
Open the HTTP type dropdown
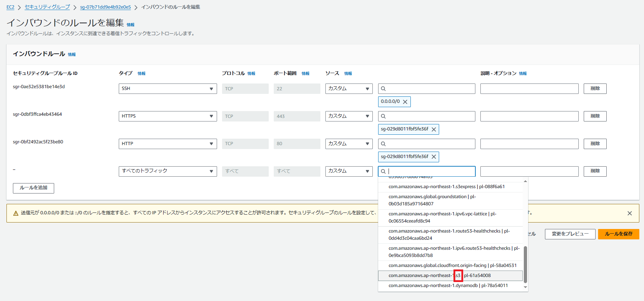[168, 144]
